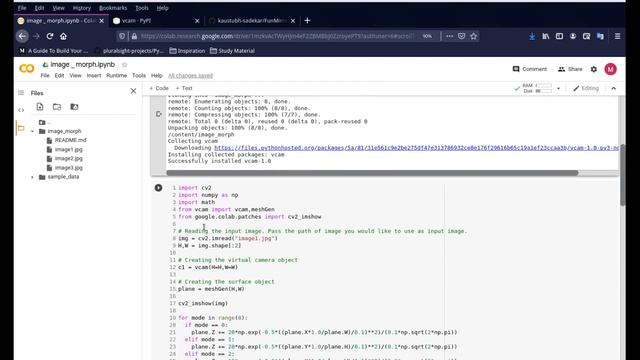640x360 pixels.
Task: Open a new browser tab
Action: 307,20
